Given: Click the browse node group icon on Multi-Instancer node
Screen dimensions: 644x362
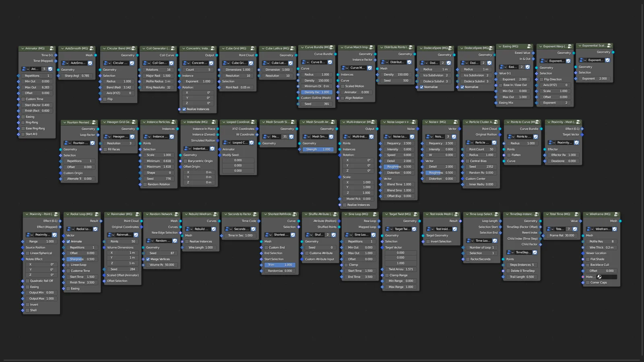Looking at the screenshot, I should [x=346, y=136].
